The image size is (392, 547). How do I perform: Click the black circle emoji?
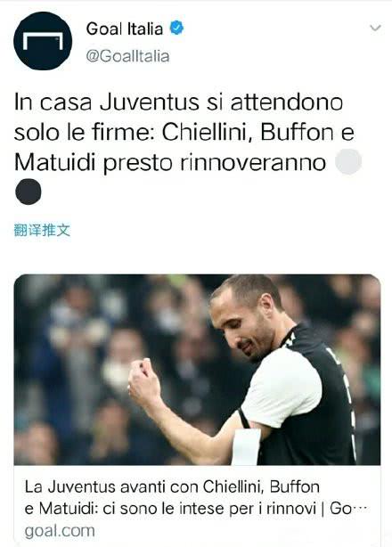(29, 192)
